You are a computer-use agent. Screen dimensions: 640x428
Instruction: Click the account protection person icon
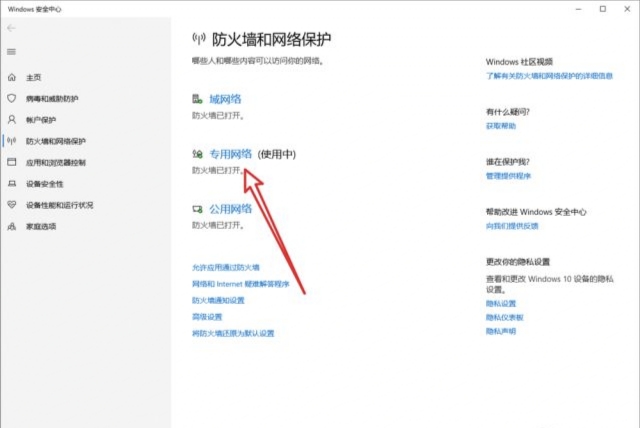pos(12,120)
